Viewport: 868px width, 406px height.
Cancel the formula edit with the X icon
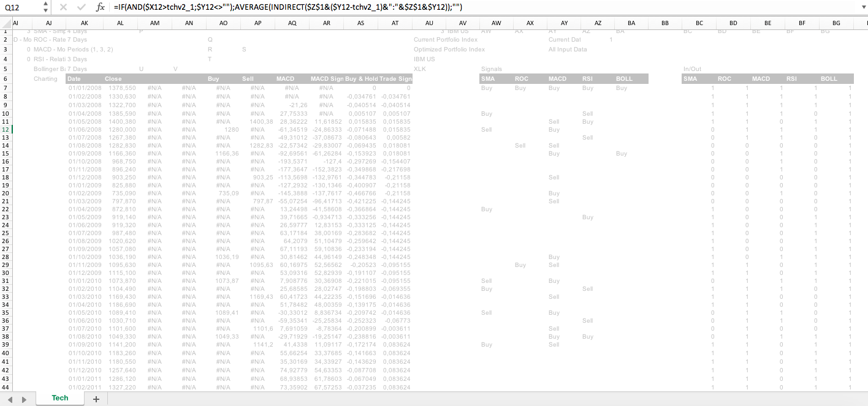click(x=64, y=7)
